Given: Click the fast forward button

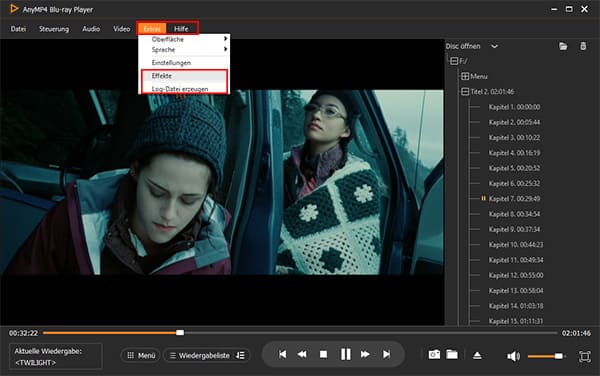Looking at the screenshot, I should point(365,355).
